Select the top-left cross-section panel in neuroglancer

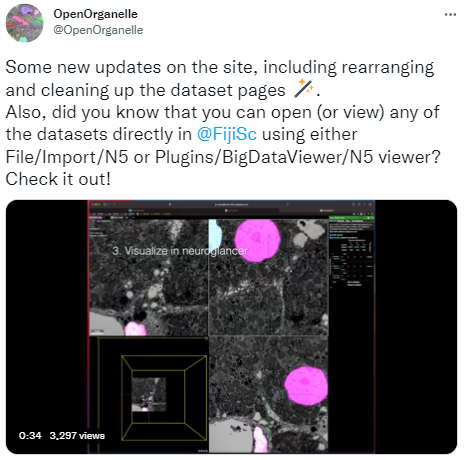(149, 277)
